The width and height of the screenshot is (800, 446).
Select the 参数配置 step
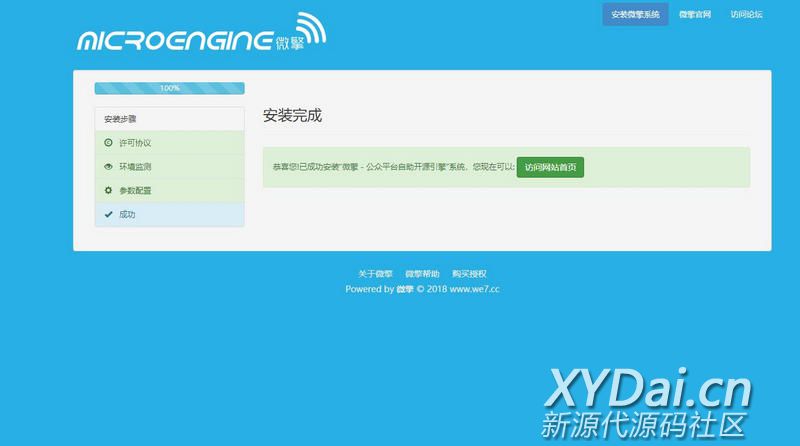tap(169, 190)
